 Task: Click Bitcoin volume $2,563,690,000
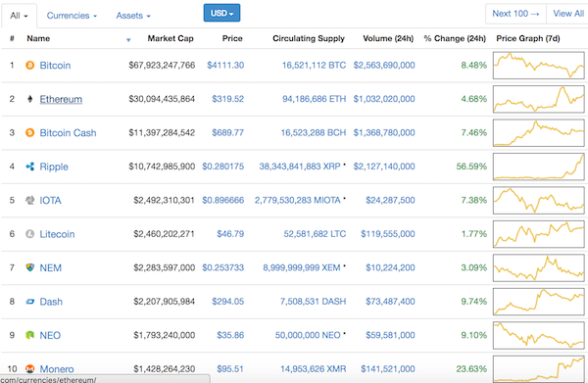click(x=384, y=66)
